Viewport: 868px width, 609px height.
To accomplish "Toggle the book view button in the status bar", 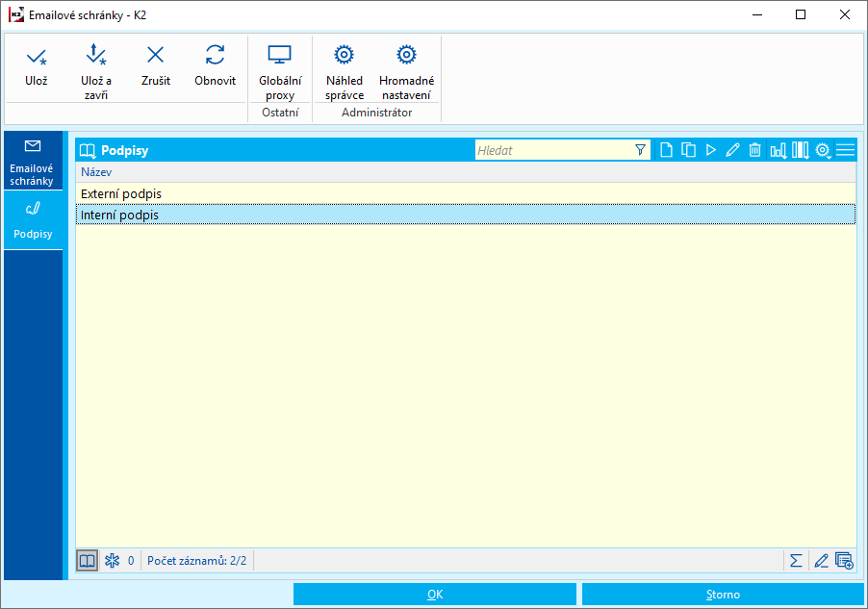I will (88, 561).
